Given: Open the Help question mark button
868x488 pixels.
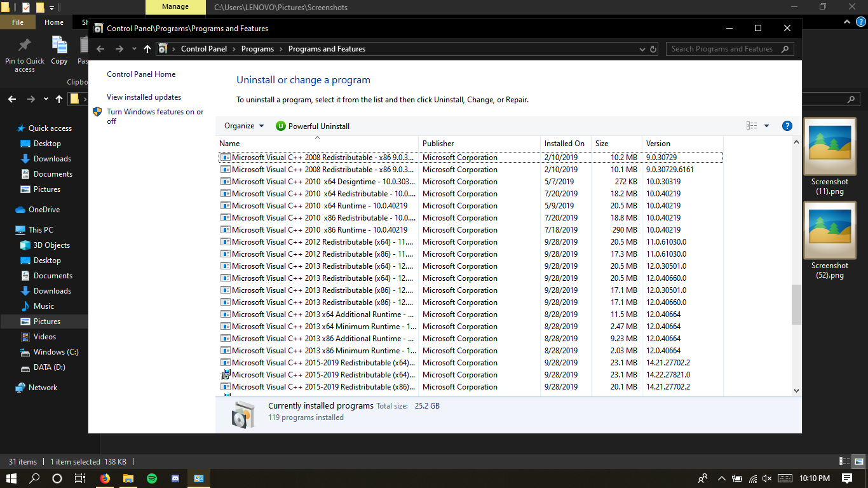Looking at the screenshot, I should click(787, 126).
